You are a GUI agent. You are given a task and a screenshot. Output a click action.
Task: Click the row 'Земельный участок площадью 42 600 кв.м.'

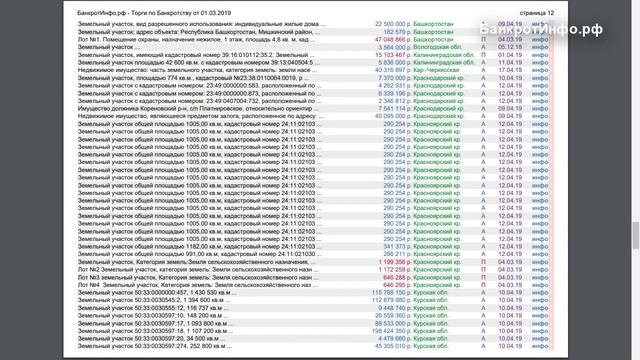(199, 63)
